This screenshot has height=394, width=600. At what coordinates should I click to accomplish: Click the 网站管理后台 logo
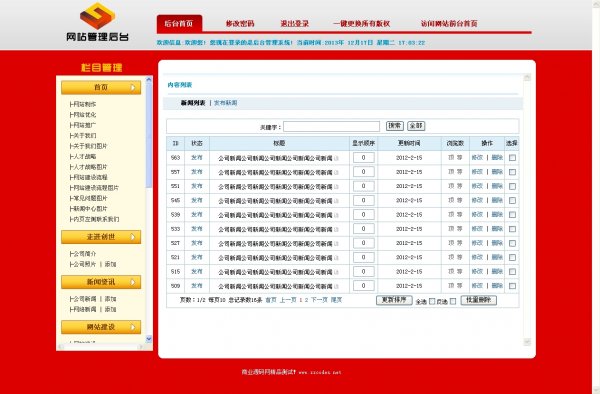pos(97,22)
